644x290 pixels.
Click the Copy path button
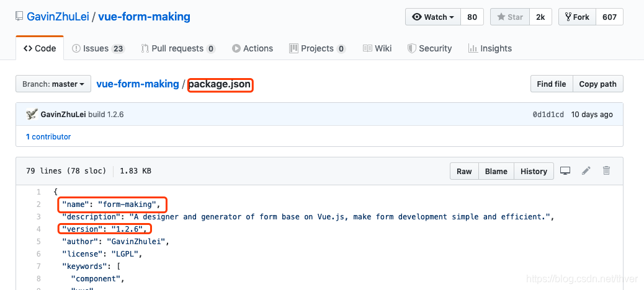click(598, 84)
